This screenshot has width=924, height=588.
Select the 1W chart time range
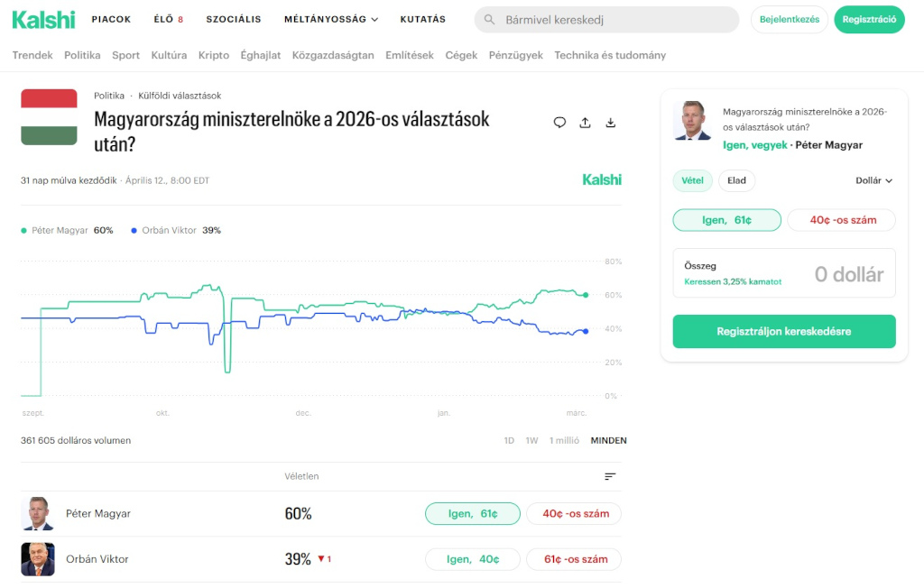(531, 441)
